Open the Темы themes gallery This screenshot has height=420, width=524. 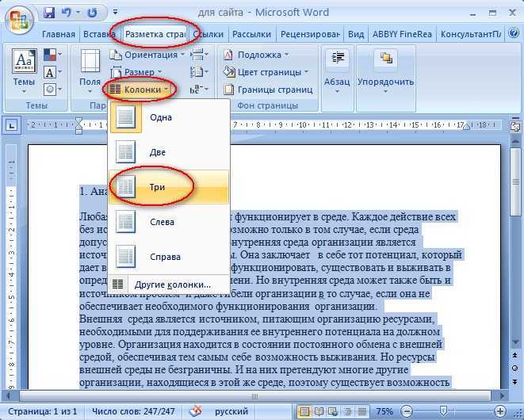click(x=24, y=72)
